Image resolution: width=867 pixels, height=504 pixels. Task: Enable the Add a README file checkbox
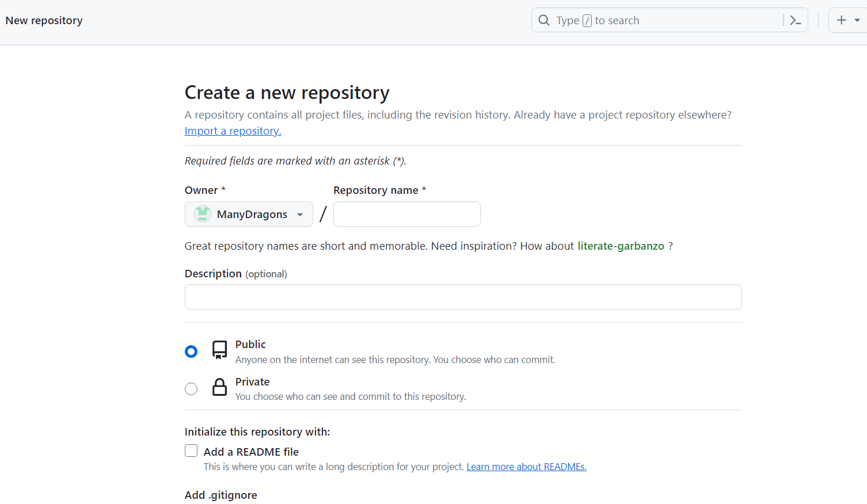coord(191,450)
